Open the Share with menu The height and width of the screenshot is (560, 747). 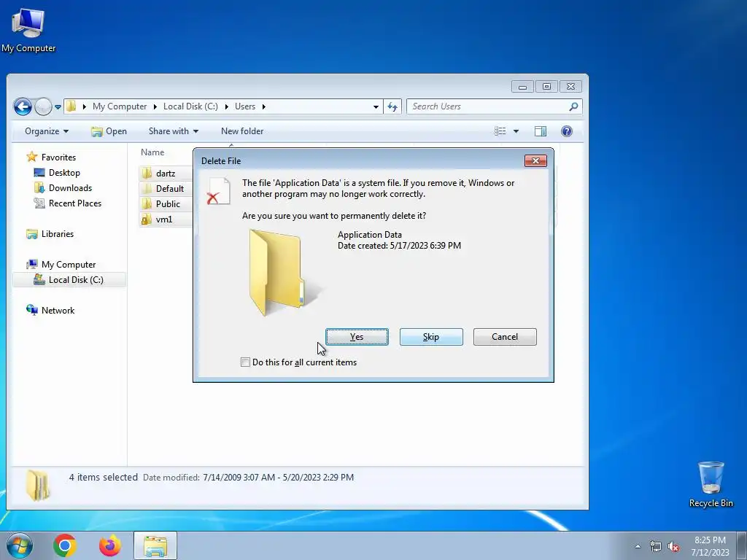pos(174,131)
